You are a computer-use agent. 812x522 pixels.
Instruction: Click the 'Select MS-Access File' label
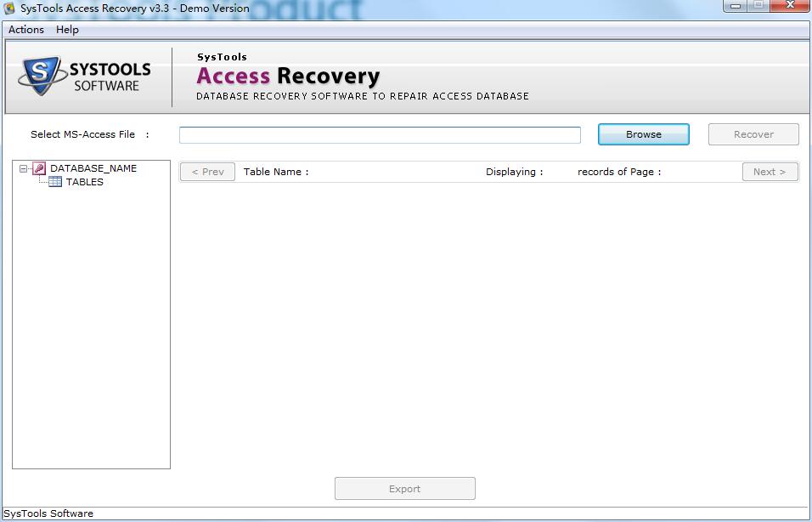click(x=83, y=134)
